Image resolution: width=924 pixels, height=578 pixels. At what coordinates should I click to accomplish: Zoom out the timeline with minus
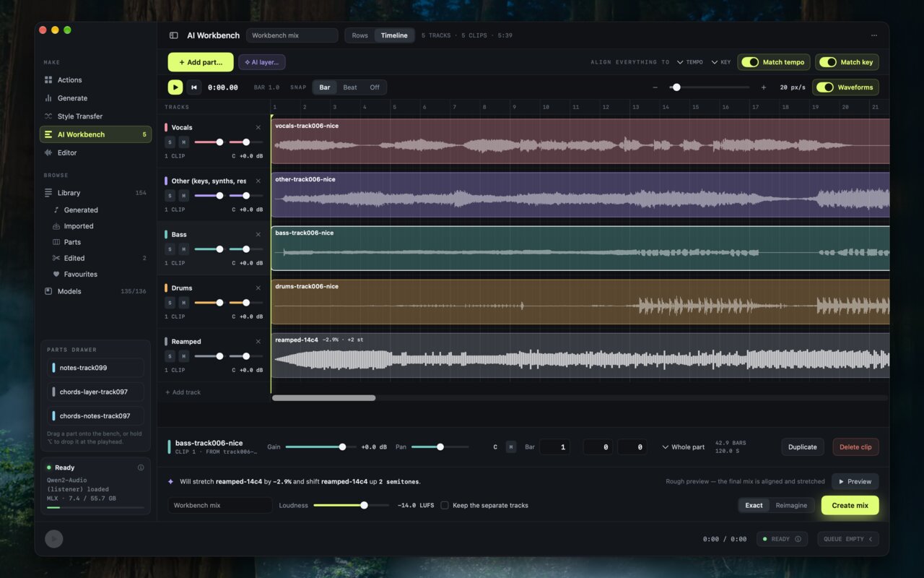[x=655, y=87]
